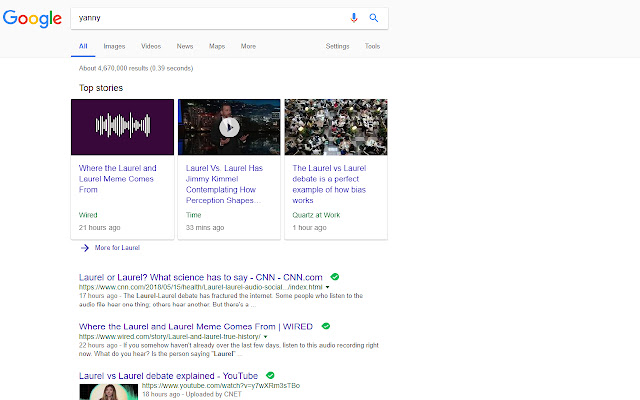Open search Settings
The width and height of the screenshot is (640, 400).
[x=338, y=46]
